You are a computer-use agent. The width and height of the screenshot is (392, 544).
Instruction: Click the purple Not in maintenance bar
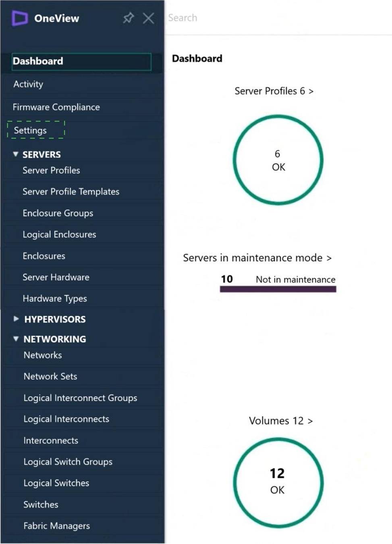(x=278, y=289)
